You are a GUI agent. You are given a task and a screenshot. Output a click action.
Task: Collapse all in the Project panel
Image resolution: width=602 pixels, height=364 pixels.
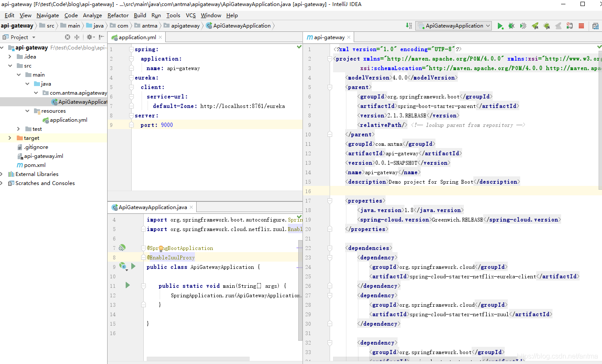[77, 37]
